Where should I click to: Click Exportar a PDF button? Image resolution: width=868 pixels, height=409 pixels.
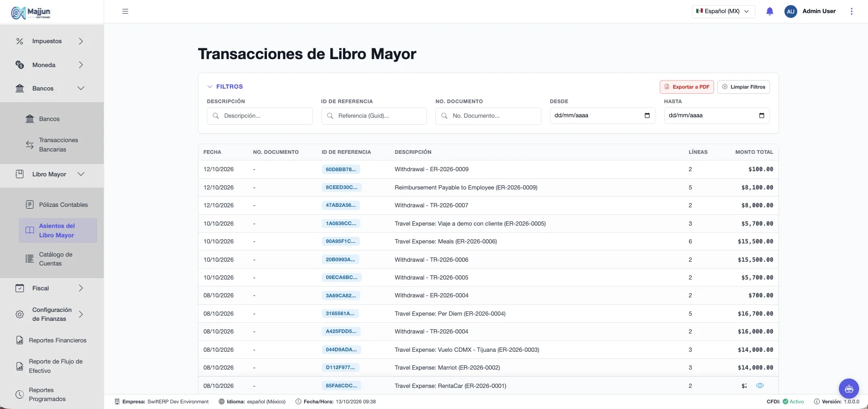pyautogui.click(x=687, y=87)
